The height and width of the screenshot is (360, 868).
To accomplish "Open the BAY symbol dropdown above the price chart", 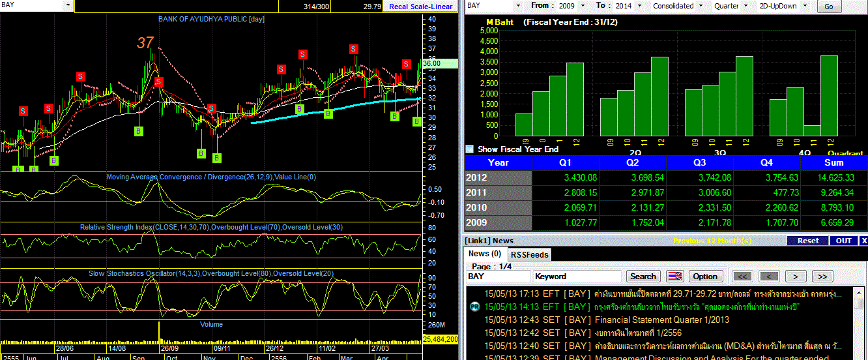I will [x=68, y=5].
